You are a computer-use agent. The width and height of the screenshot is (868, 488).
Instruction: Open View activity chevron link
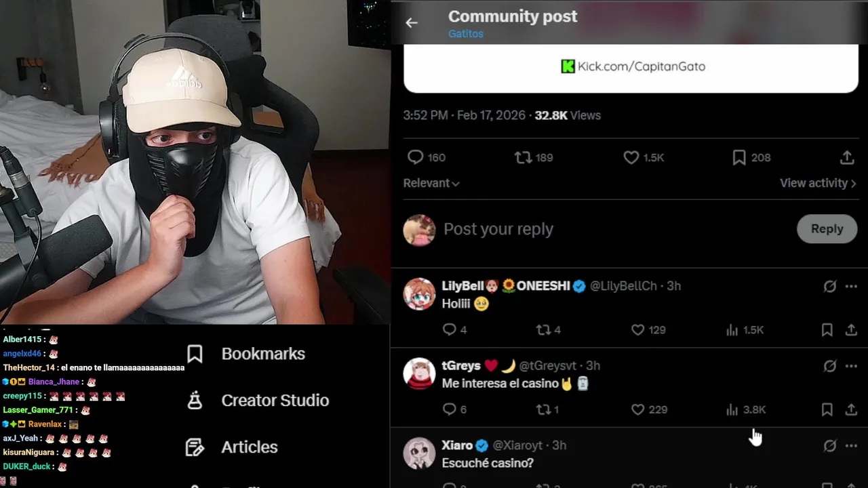(x=818, y=183)
